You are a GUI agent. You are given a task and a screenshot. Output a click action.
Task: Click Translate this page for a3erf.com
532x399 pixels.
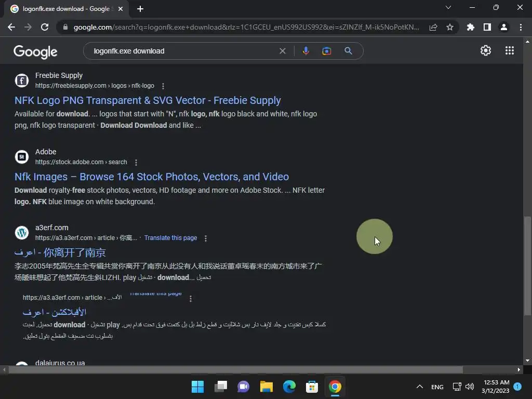[170, 238]
